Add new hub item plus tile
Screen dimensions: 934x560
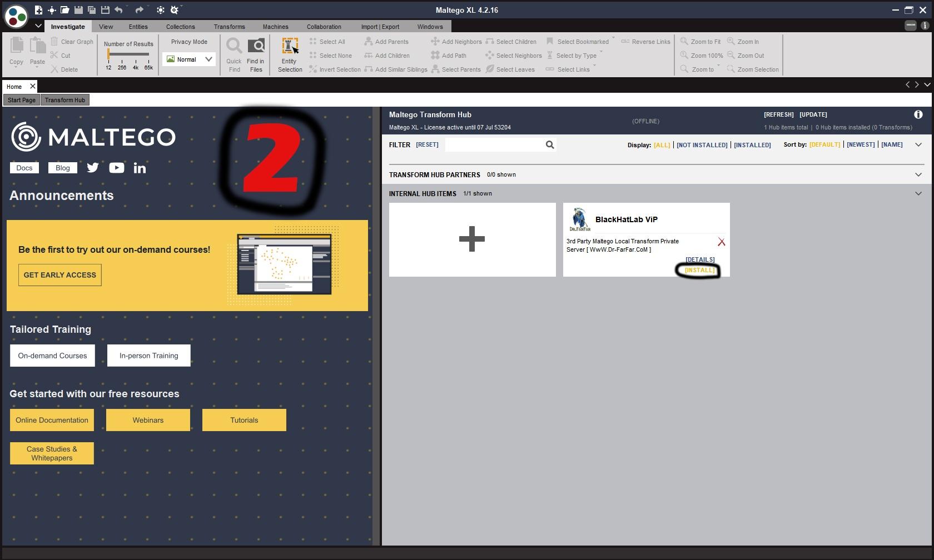coord(472,239)
